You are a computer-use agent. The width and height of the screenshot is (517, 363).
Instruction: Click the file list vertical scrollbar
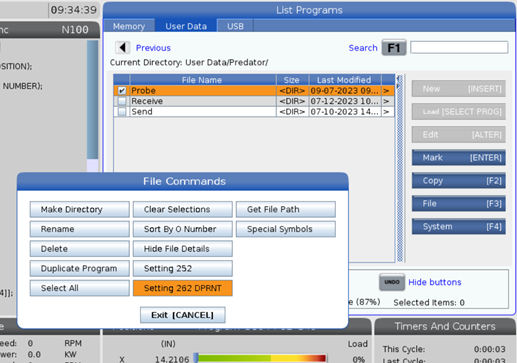pos(400,168)
